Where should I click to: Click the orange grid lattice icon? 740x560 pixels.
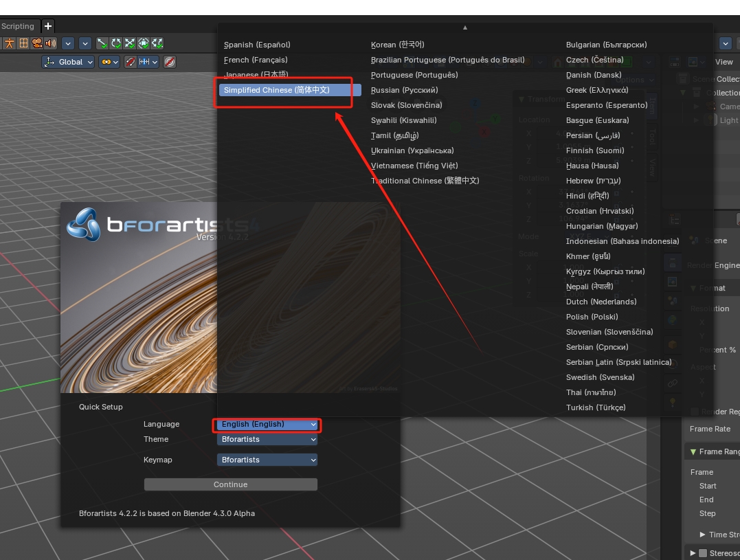23,43
